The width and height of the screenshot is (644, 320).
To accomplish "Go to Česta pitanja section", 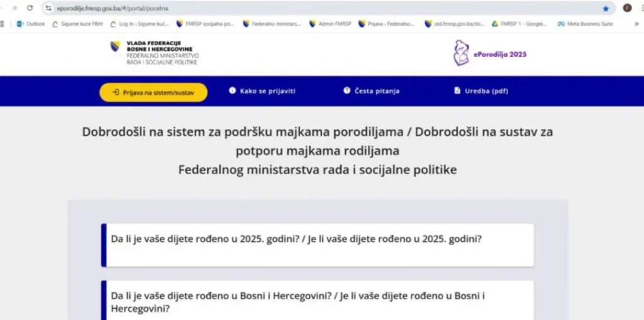I will tap(372, 91).
